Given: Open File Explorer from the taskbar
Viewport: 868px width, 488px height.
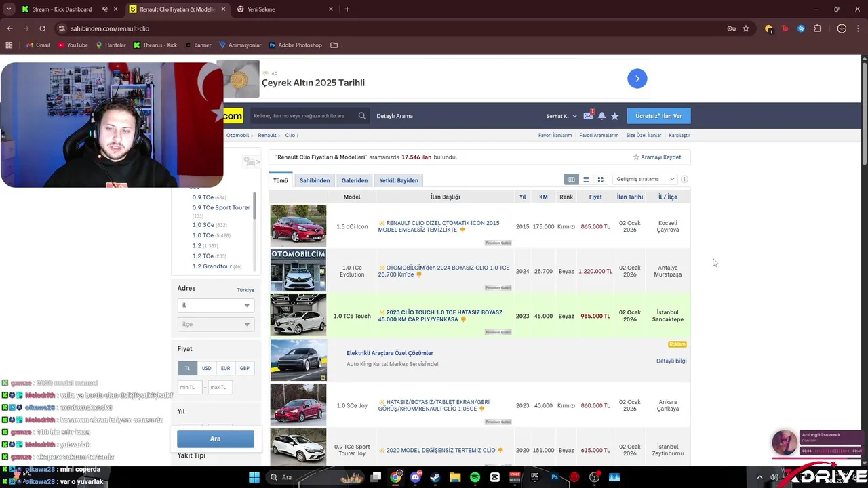Looking at the screenshot, I should (455, 477).
